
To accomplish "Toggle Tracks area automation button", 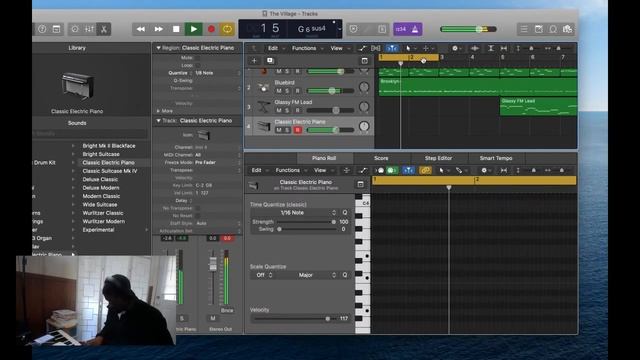I will click(x=362, y=48).
